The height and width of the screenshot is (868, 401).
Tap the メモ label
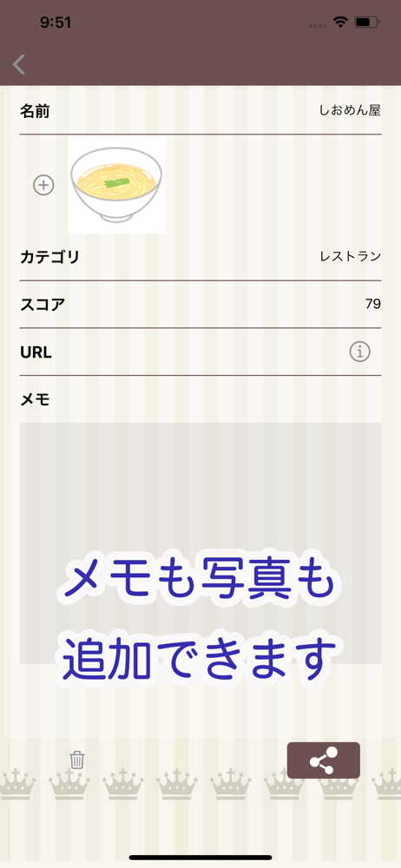tap(35, 399)
